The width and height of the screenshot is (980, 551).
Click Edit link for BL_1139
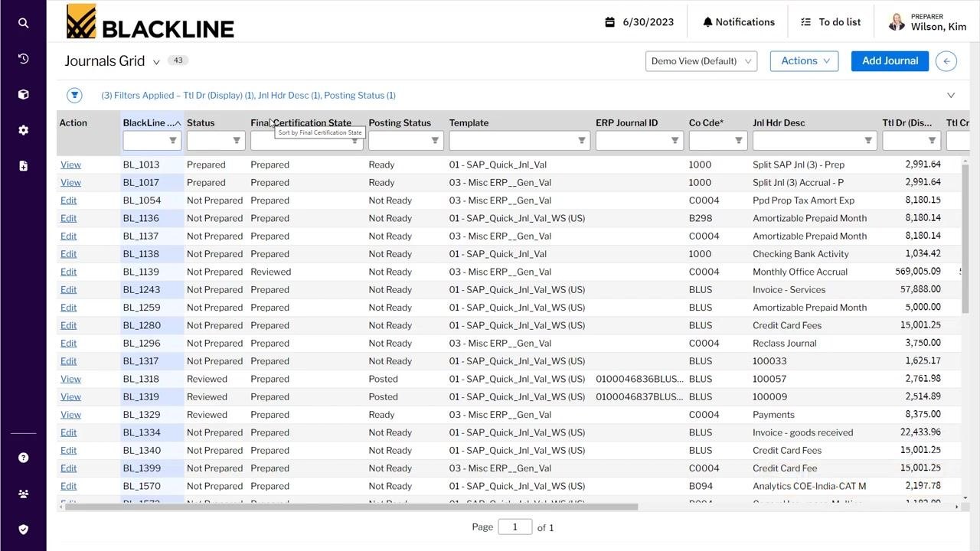coord(69,272)
